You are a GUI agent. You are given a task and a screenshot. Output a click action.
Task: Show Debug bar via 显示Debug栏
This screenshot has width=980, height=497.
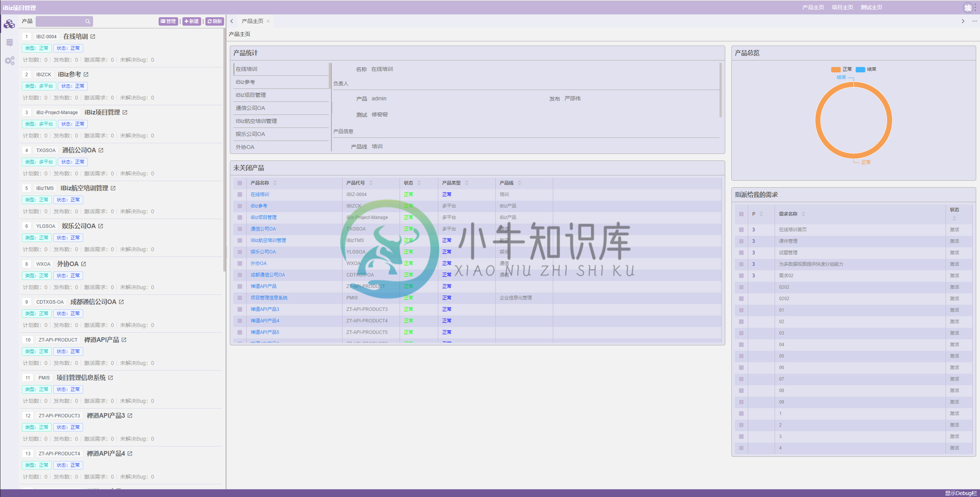[x=961, y=493]
